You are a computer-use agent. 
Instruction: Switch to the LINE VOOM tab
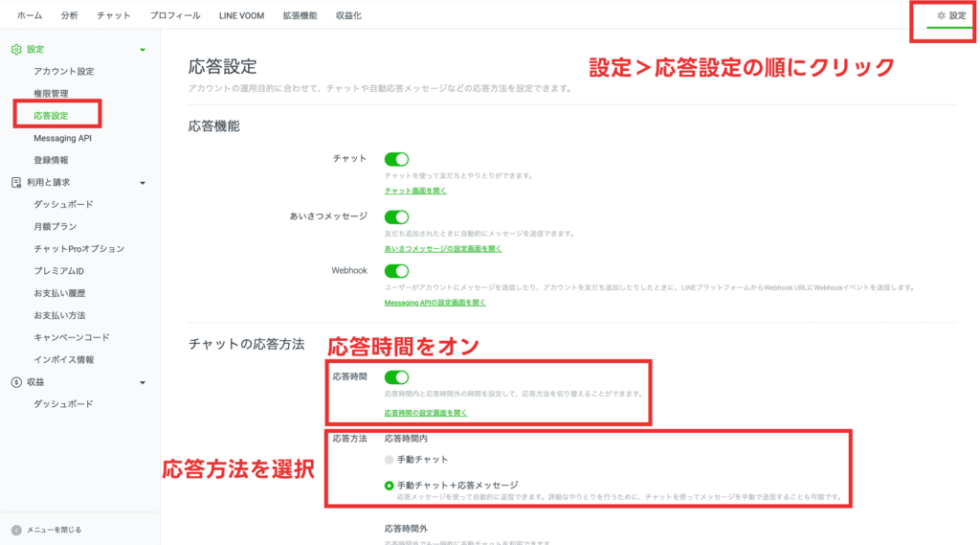point(241,16)
